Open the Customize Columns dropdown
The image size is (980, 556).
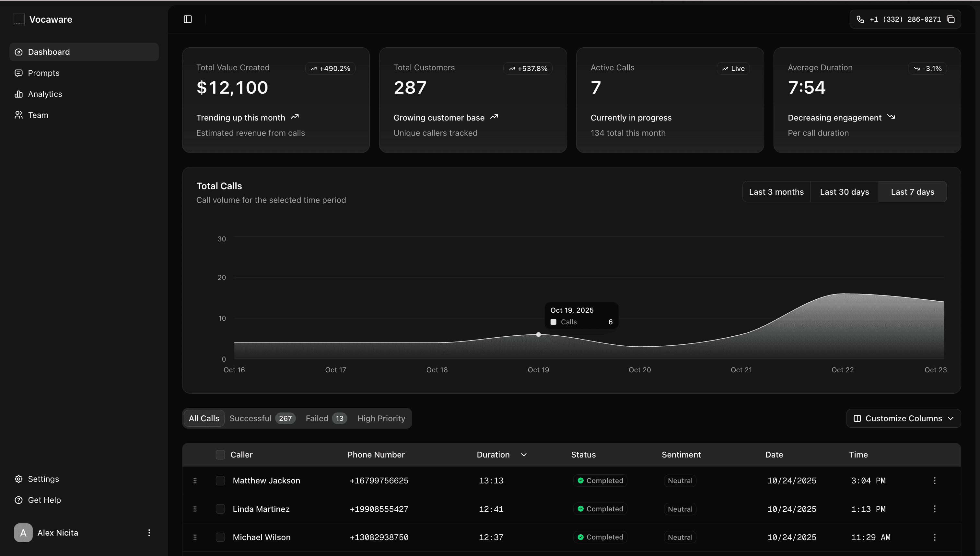(x=903, y=418)
